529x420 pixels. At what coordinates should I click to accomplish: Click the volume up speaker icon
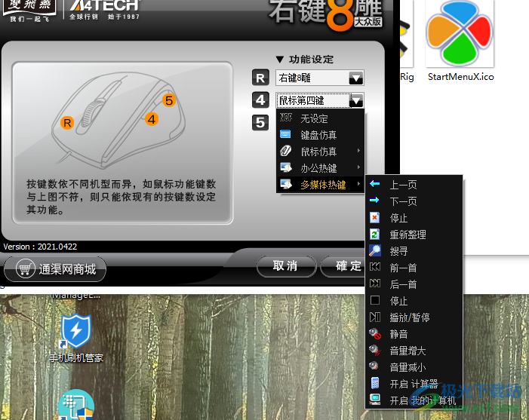coord(375,350)
